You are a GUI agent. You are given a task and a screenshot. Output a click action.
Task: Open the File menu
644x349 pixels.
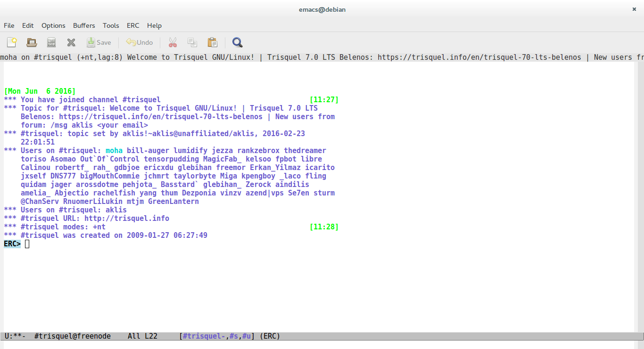click(9, 25)
